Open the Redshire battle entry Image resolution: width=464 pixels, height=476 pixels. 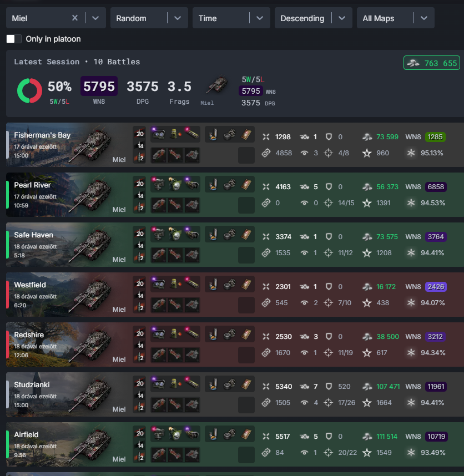pyautogui.click(x=235, y=345)
